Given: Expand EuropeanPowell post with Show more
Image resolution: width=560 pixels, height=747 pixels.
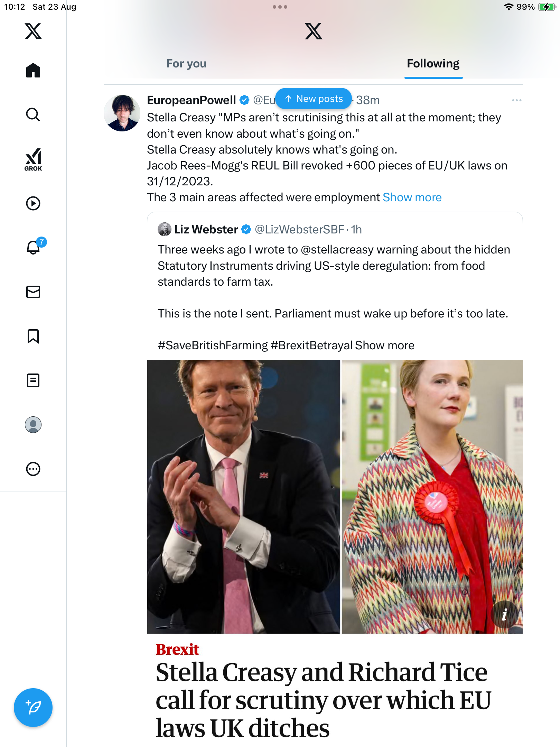Looking at the screenshot, I should [412, 197].
